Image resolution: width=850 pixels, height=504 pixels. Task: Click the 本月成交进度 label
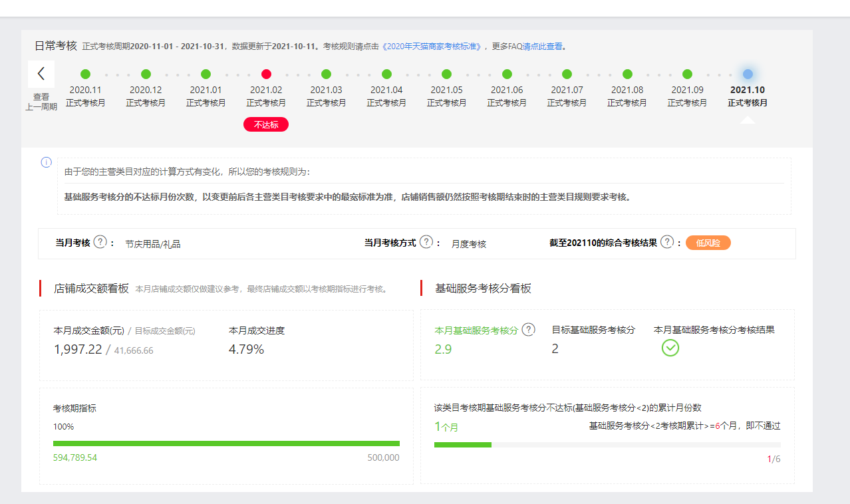pyautogui.click(x=257, y=330)
